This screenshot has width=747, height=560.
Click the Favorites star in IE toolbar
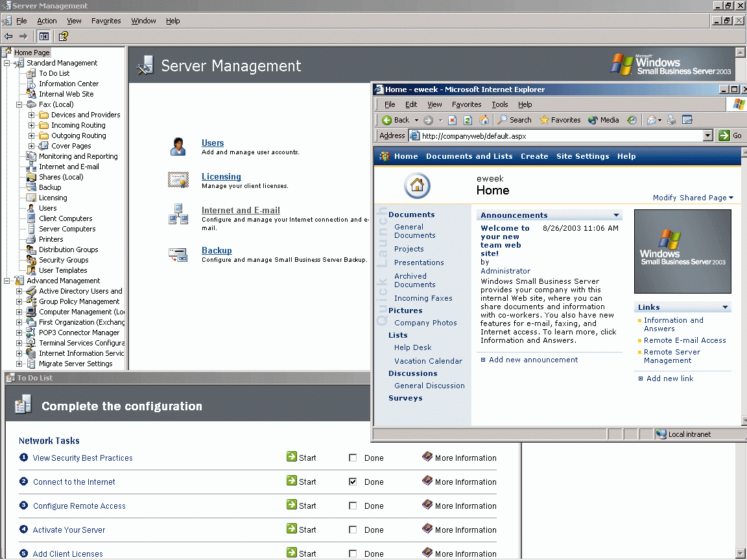point(544,120)
